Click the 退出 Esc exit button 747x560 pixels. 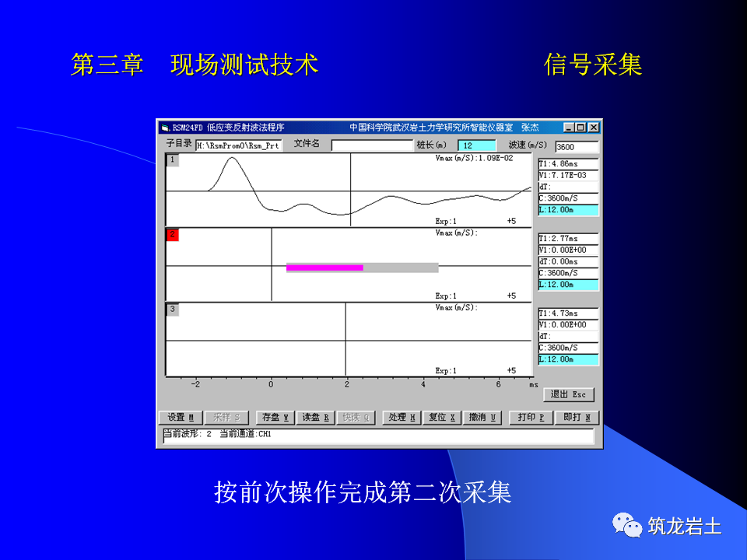568,395
